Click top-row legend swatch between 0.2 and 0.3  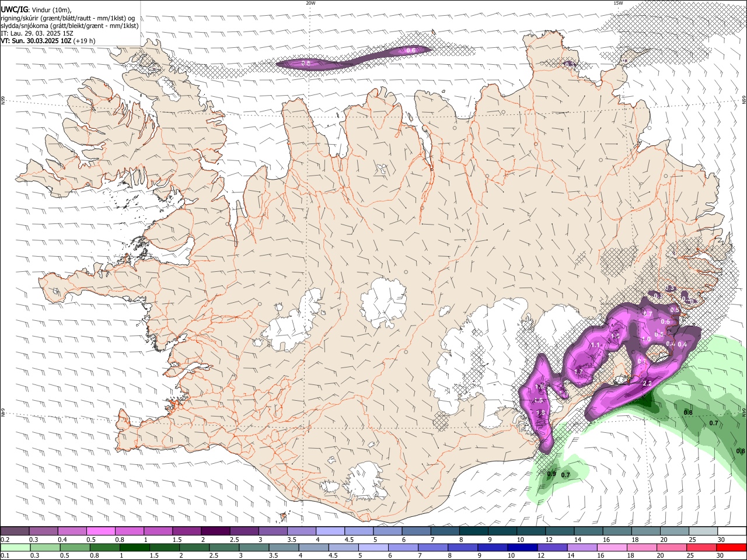(15, 531)
